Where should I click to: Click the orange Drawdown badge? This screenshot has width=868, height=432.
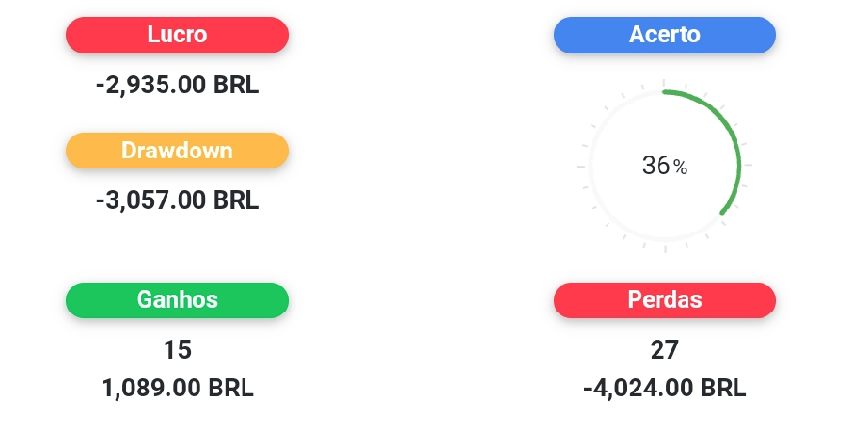(177, 151)
